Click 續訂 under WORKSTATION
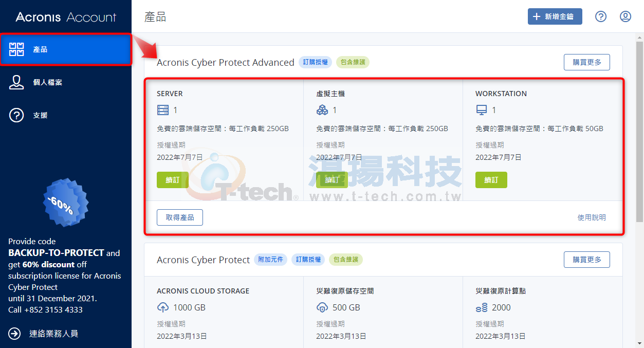 tap(491, 180)
